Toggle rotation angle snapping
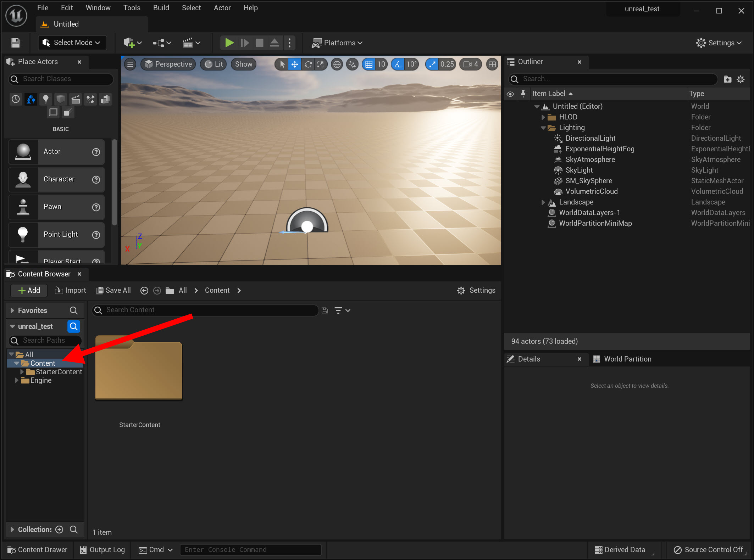 pyautogui.click(x=398, y=64)
